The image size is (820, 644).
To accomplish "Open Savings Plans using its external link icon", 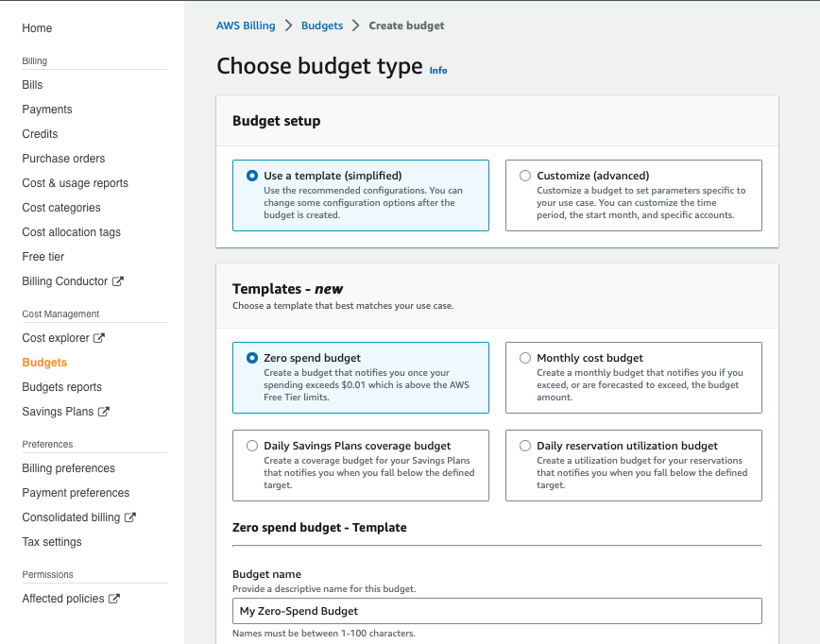I will [106, 411].
